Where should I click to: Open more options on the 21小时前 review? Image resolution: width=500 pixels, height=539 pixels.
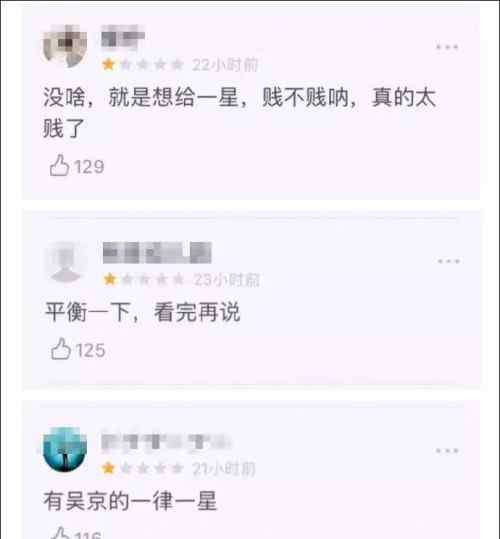click(x=447, y=451)
